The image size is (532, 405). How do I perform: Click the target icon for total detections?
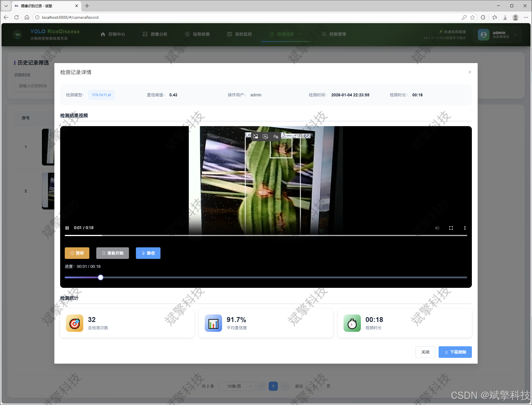75,323
